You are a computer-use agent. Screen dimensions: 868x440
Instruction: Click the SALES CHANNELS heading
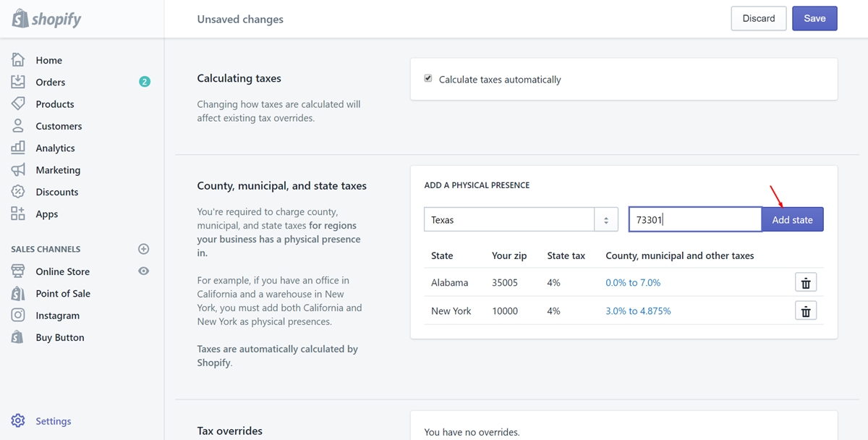tap(46, 249)
